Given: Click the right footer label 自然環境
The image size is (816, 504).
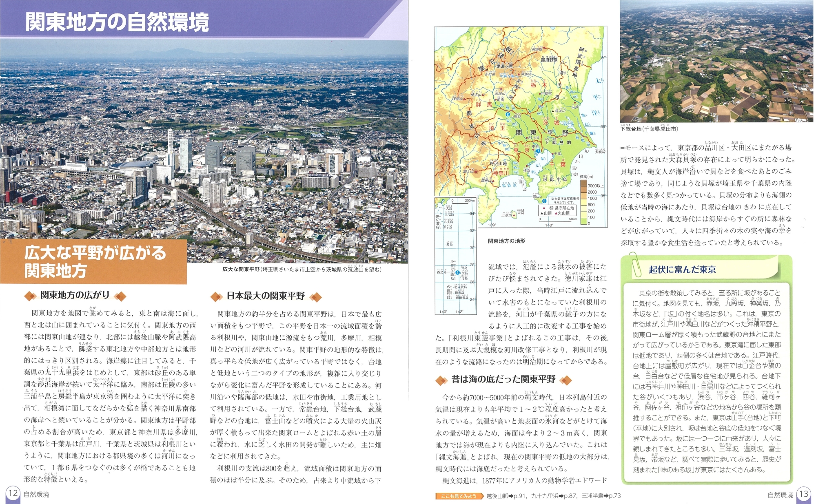Looking at the screenshot, I should pos(780,495).
